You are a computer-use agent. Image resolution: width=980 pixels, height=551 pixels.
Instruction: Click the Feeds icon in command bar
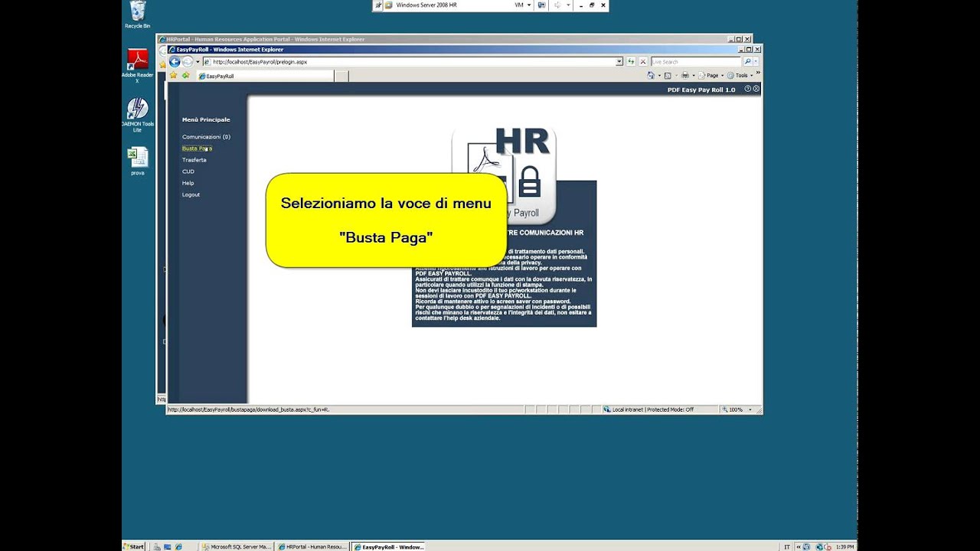tap(668, 76)
